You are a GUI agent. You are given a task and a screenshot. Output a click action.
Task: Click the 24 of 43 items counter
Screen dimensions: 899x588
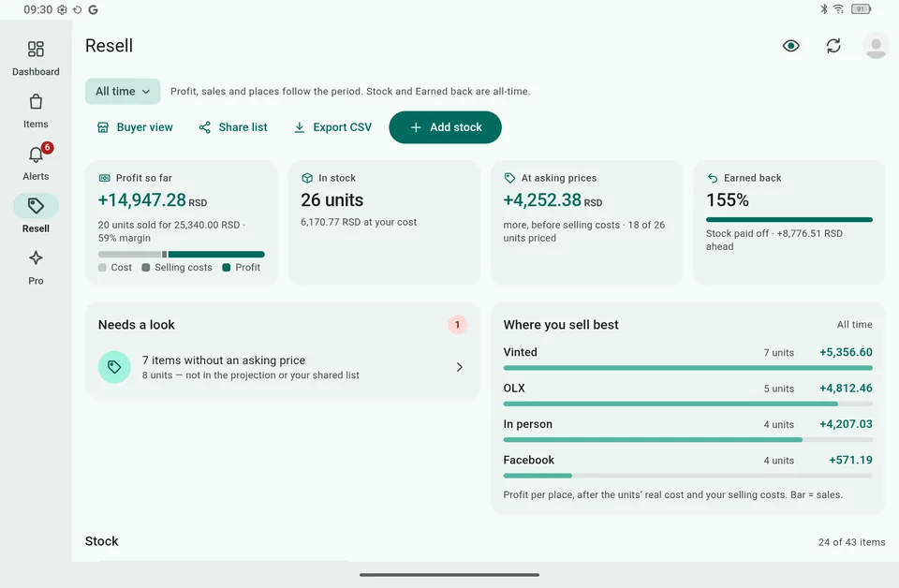(851, 542)
